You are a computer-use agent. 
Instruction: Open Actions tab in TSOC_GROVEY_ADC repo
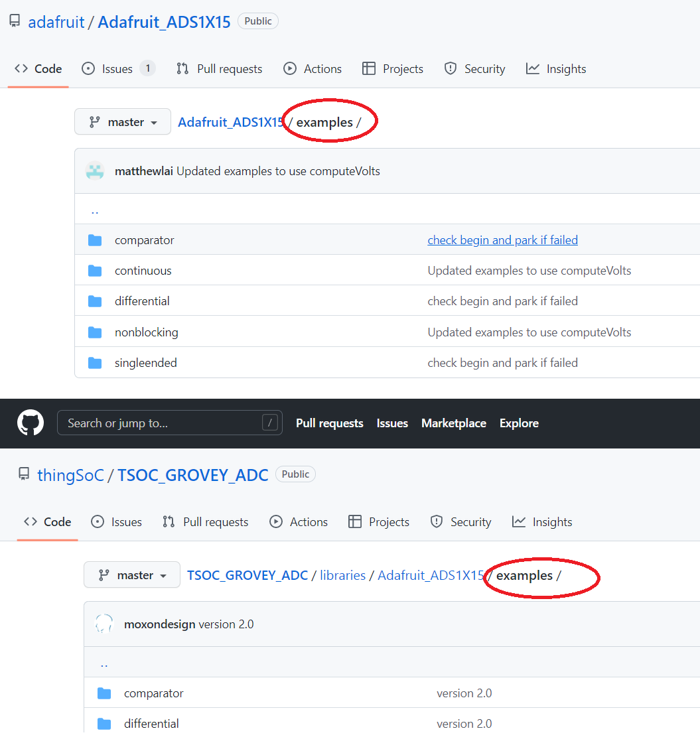(x=299, y=522)
